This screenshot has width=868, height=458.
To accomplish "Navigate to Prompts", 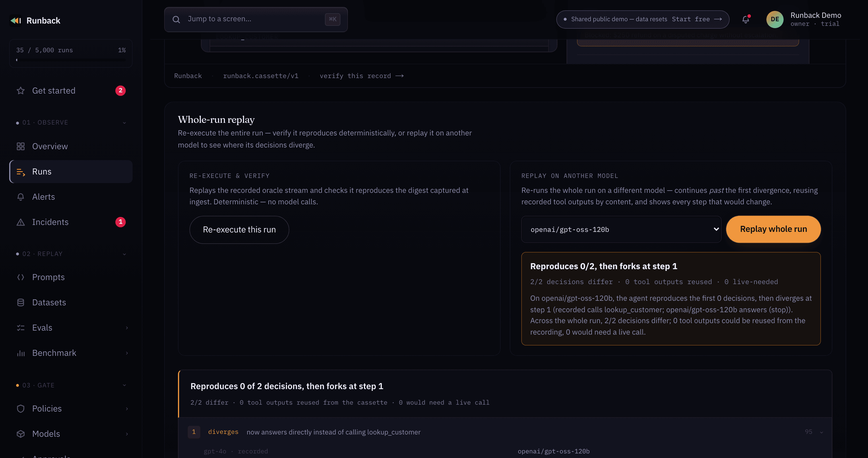I will (x=71, y=277).
